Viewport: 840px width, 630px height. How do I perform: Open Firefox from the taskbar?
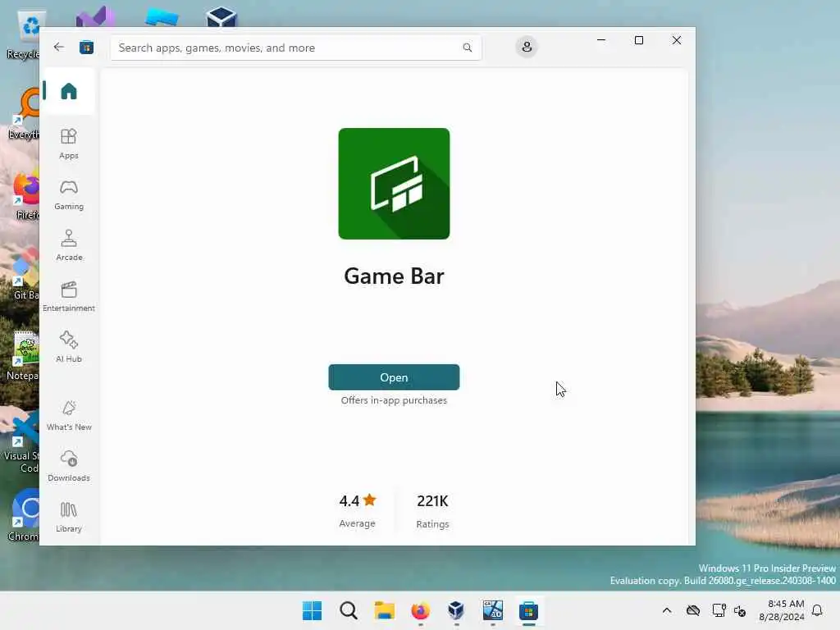(x=421, y=610)
